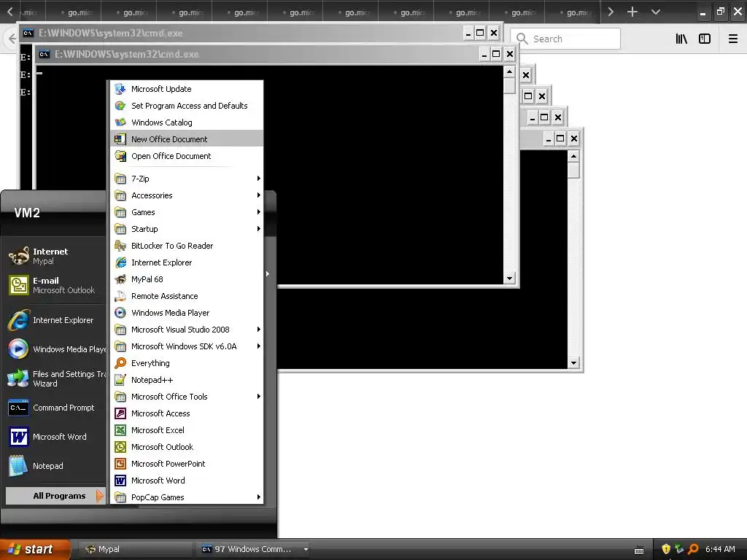Screen dimensions: 747x560
Task: Toggle the browser sidebar icon
Action: (x=705, y=39)
